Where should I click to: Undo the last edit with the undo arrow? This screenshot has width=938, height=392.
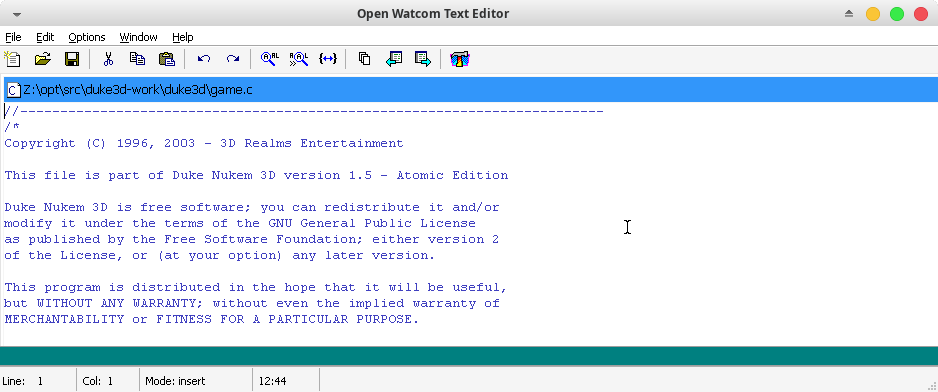204,59
